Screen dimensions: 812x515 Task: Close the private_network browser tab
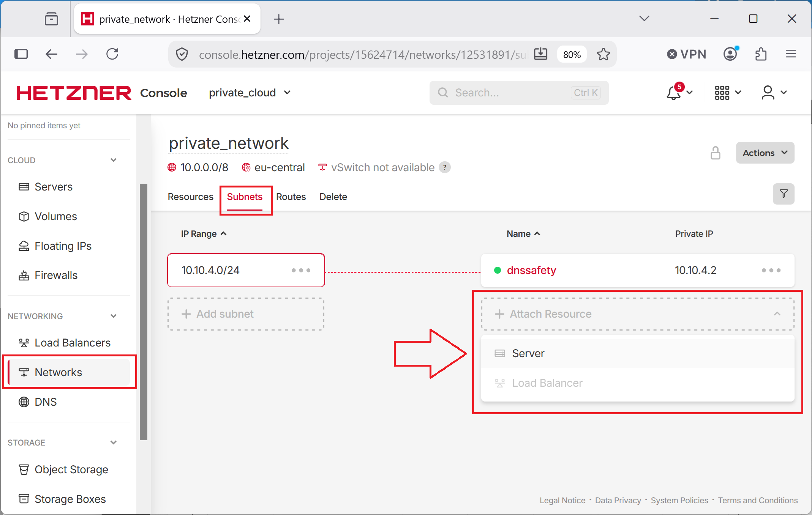pyautogui.click(x=247, y=19)
